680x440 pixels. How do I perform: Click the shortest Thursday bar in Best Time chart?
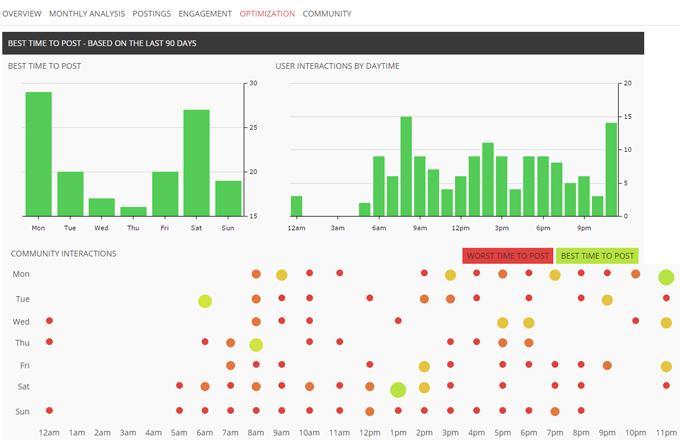tap(134, 211)
